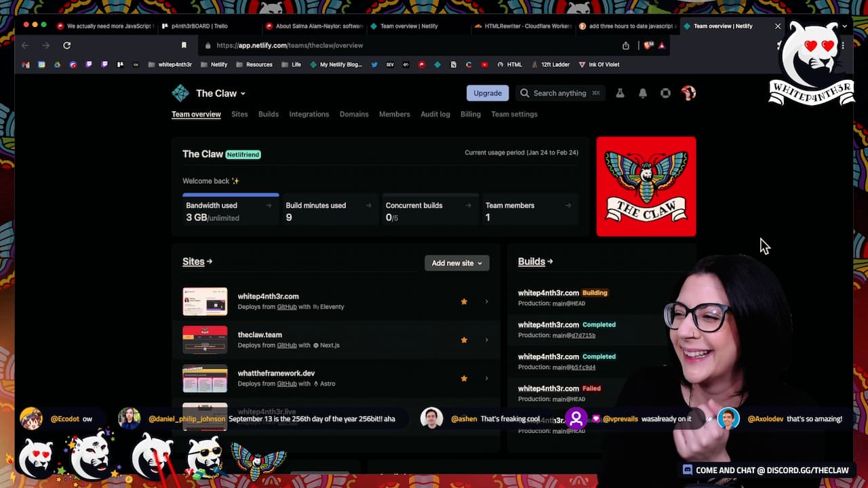Viewport: 868px width, 488px height.
Task: Select the Domains navigation item
Action: coord(354,114)
